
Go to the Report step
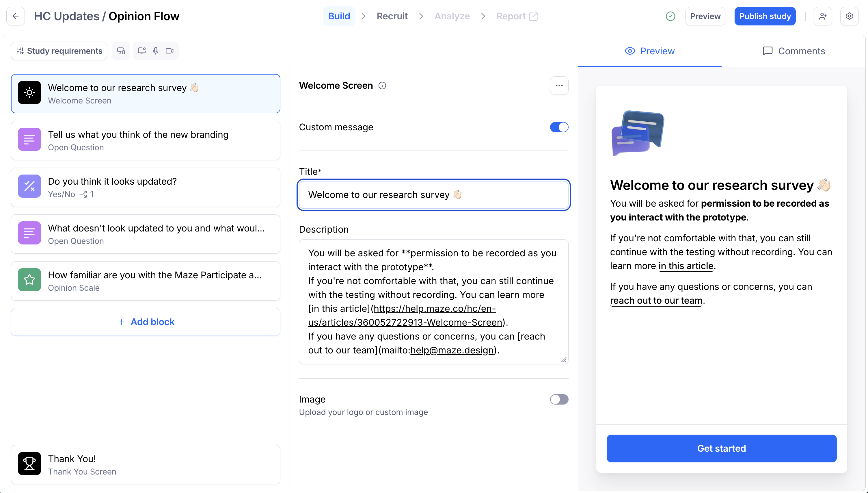coord(517,16)
